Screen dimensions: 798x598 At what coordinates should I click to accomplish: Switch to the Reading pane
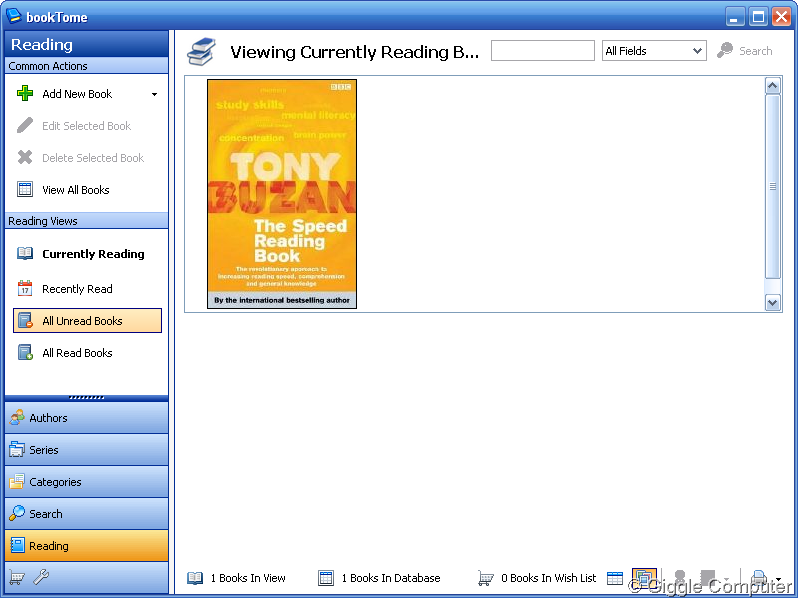[x=87, y=546]
